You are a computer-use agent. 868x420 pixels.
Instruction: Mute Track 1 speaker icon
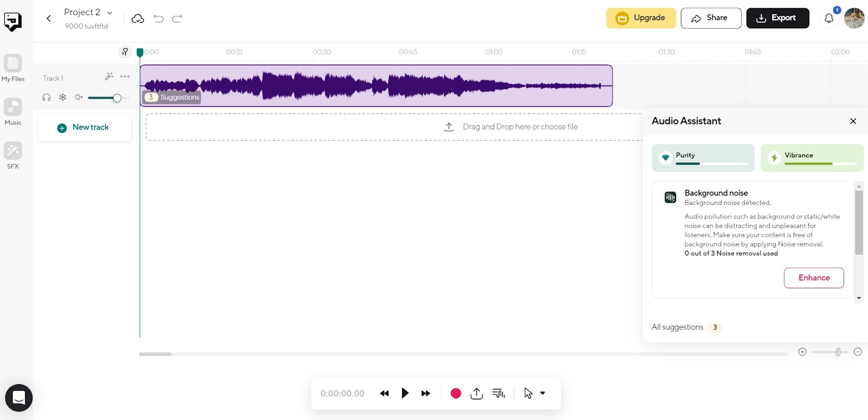click(79, 98)
